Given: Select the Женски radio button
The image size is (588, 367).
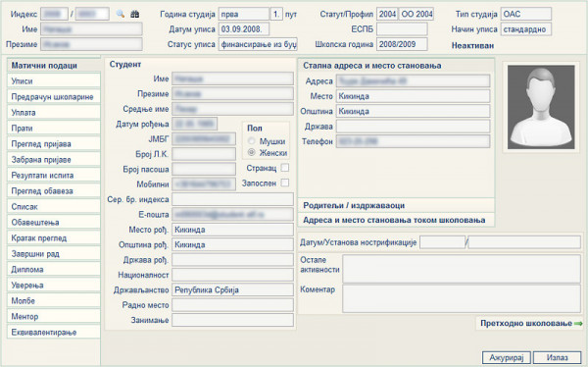Looking at the screenshot, I should coord(251,152).
